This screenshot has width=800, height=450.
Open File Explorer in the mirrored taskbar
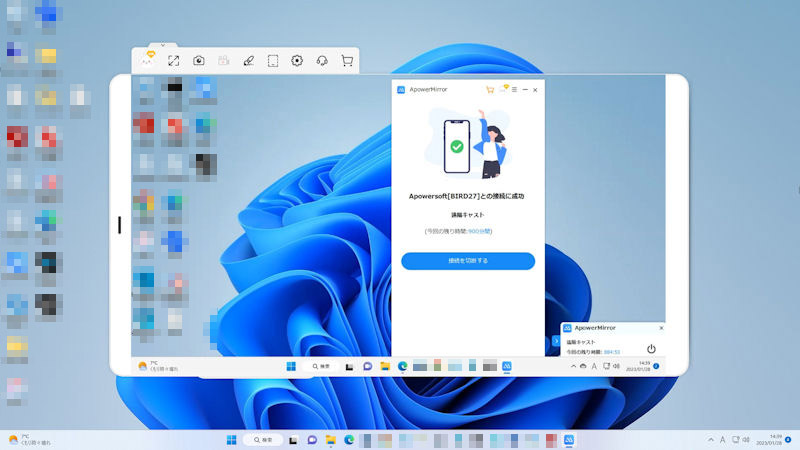click(385, 366)
